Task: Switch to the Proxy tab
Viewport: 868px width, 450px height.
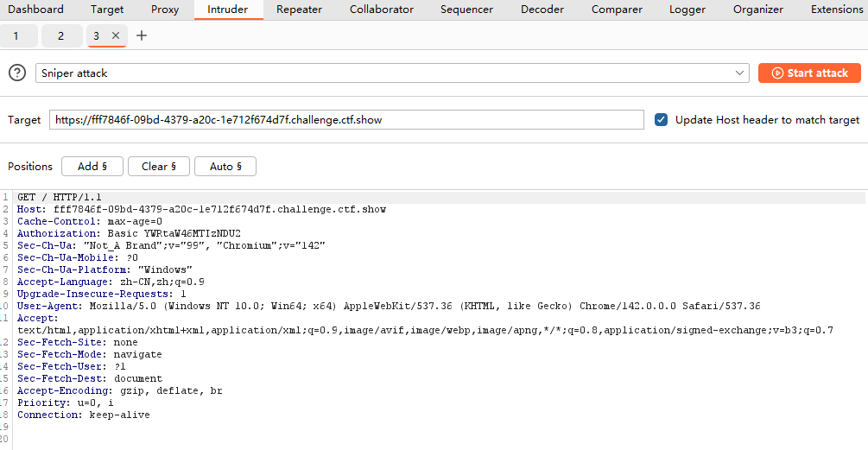Action: [165, 10]
